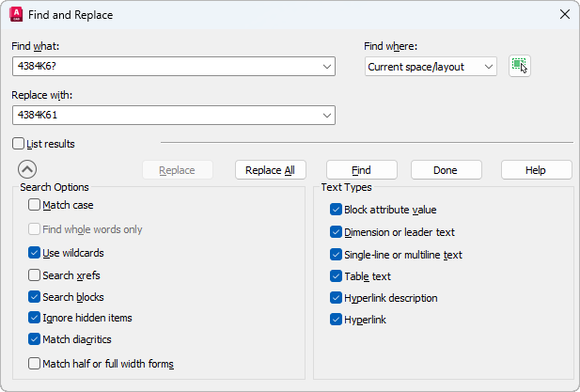
Task: Enable the List results checkbox
Action: (x=19, y=144)
